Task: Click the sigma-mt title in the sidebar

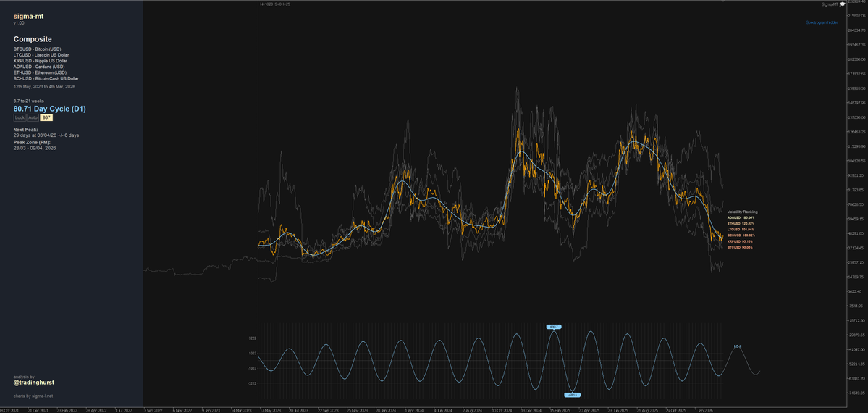Action: click(28, 17)
